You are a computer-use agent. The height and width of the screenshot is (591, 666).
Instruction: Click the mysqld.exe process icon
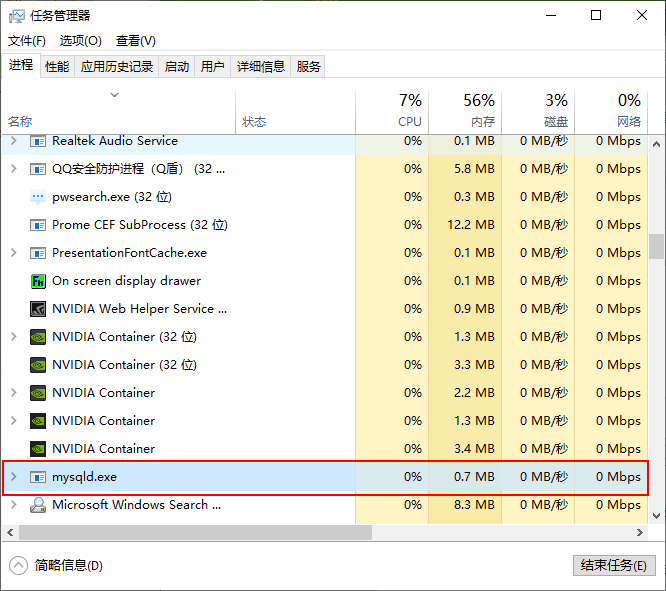pyautogui.click(x=38, y=477)
